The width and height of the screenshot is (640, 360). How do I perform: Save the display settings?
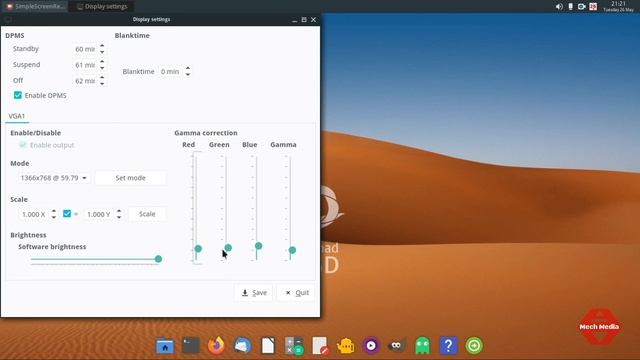coord(253,293)
